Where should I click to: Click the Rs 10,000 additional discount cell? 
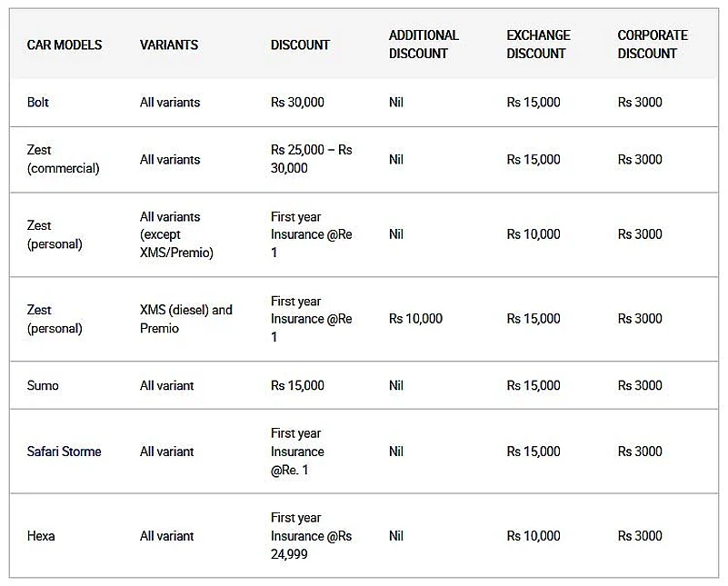click(x=415, y=319)
